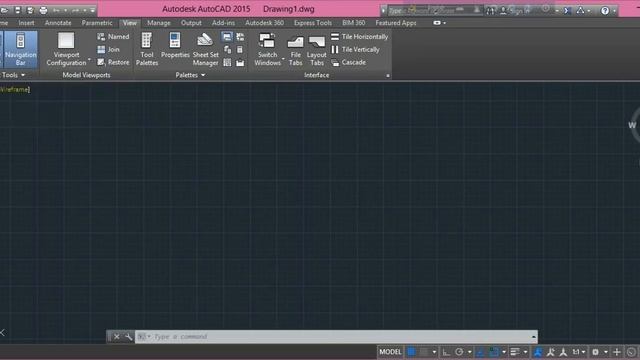Click the Restore viewport button
640x360 pixels.
[113, 62]
